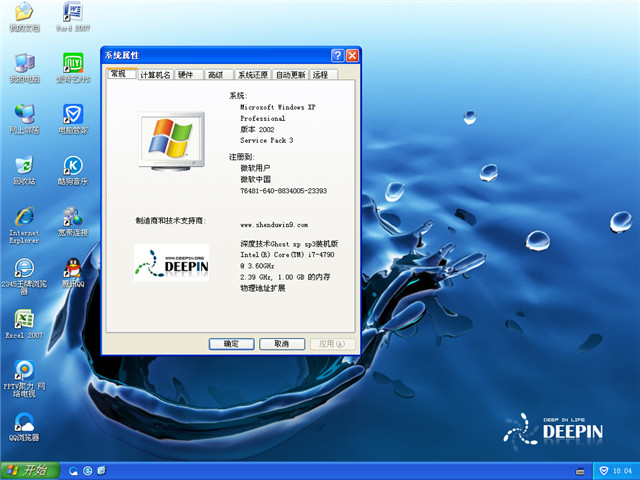Image resolution: width=640 pixels, height=480 pixels.
Task: Open the My Documents desktop icon
Action: [24, 17]
